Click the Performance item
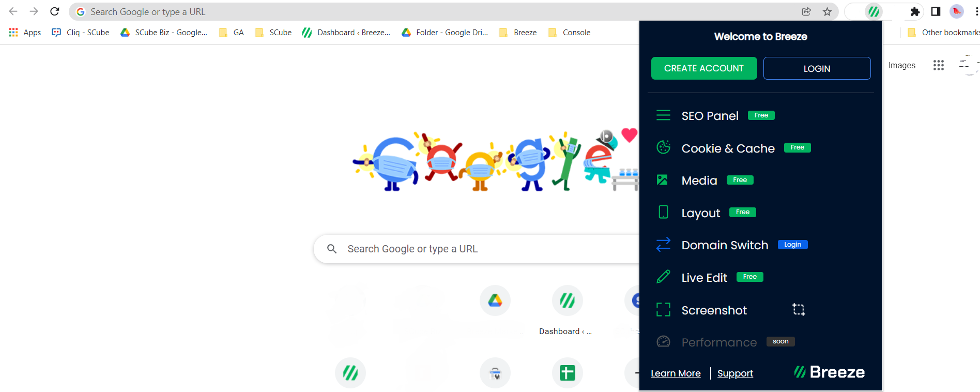This screenshot has height=392, width=980. pyautogui.click(x=719, y=342)
